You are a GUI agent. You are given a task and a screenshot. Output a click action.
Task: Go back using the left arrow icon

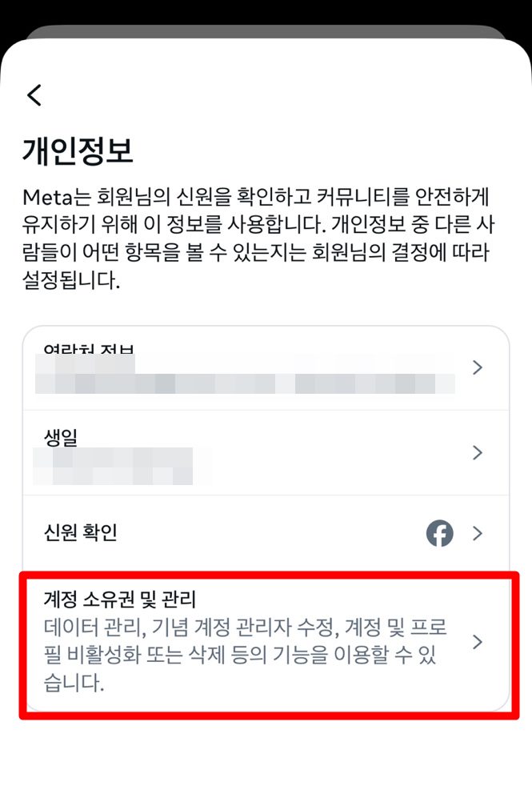click(34, 95)
